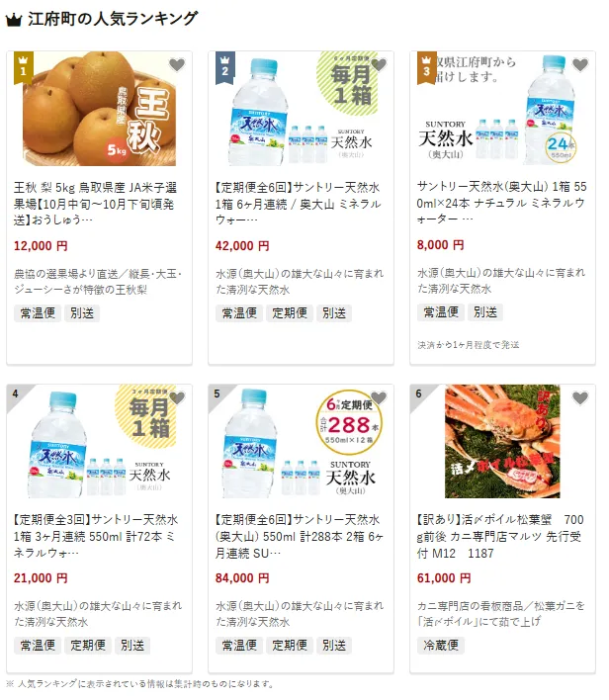Open the 活〆ボイル松葉蟹 crab product image

[x=502, y=441]
